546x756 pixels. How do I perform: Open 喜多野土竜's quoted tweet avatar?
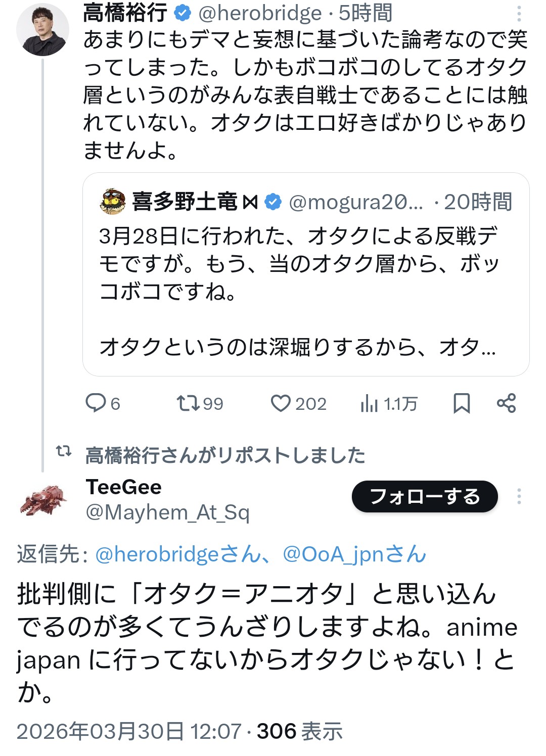point(113,202)
